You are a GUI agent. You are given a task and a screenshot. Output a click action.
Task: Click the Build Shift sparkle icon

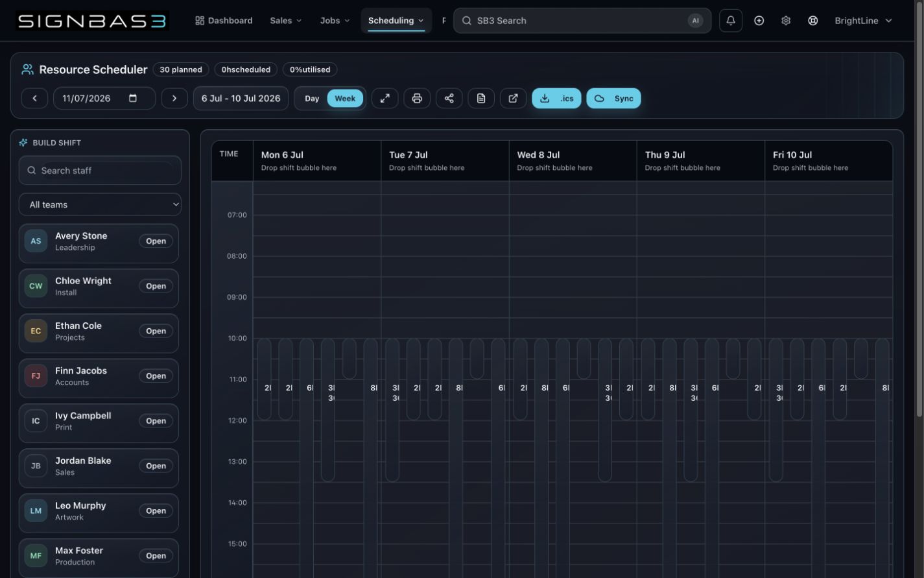point(23,143)
